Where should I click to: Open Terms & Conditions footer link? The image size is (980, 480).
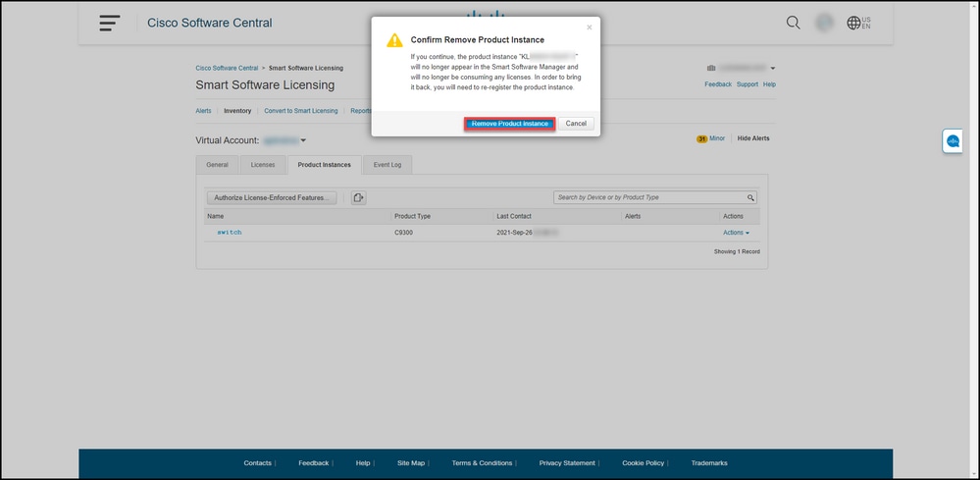point(482,463)
